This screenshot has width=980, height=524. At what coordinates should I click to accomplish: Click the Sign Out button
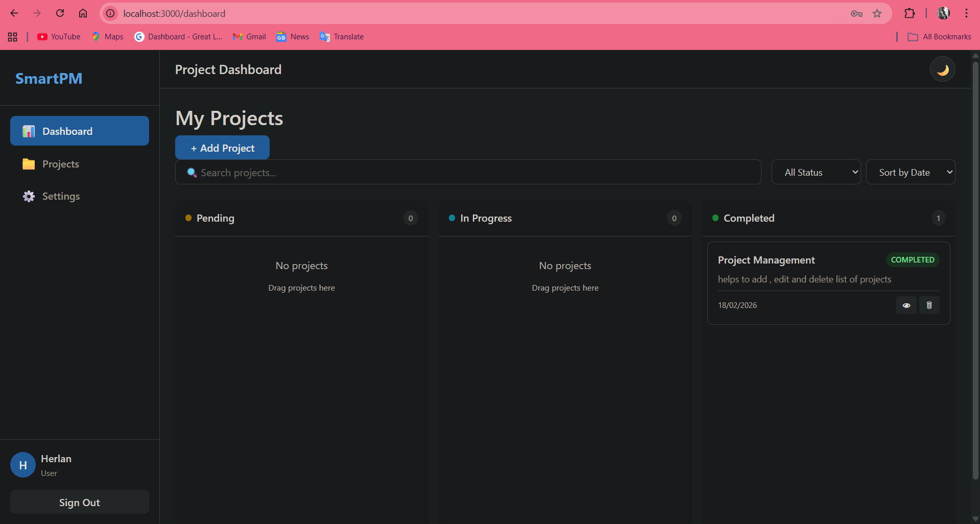pos(79,502)
